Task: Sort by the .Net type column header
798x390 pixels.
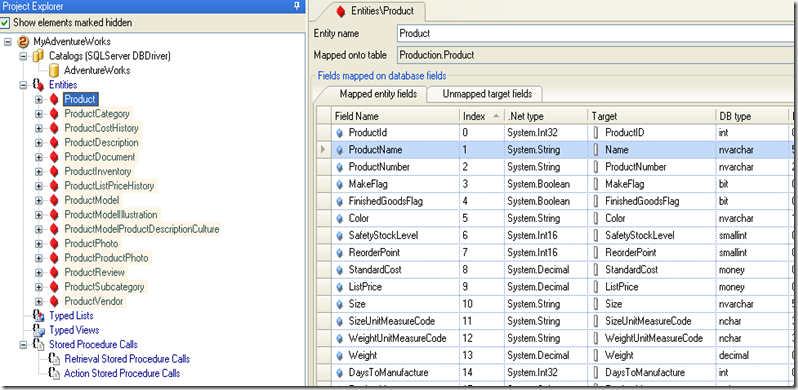Action: click(546, 116)
